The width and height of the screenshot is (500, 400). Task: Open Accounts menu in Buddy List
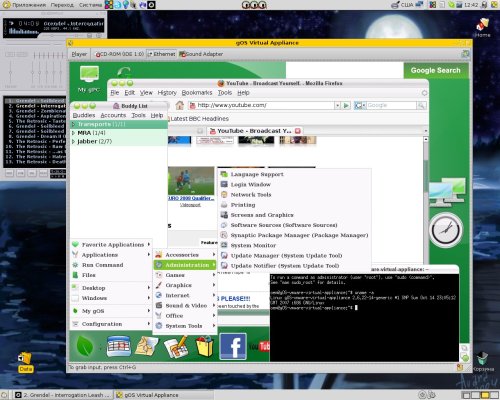click(113, 115)
